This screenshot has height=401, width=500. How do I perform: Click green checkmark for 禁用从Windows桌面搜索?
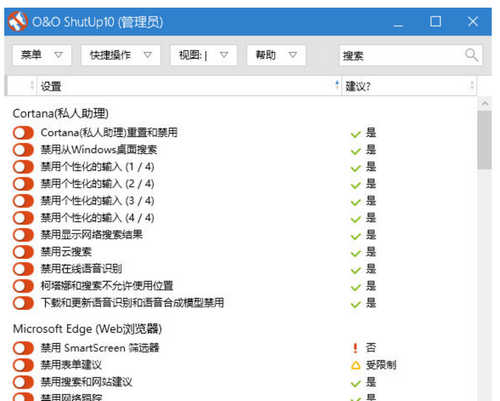[x=356, y=151]
